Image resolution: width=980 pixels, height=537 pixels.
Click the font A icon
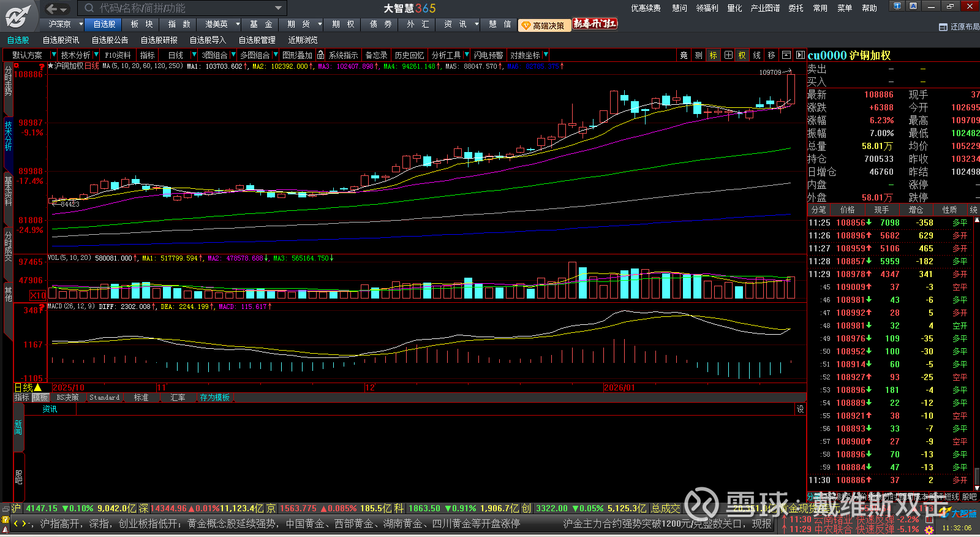[x=913, y=6]
